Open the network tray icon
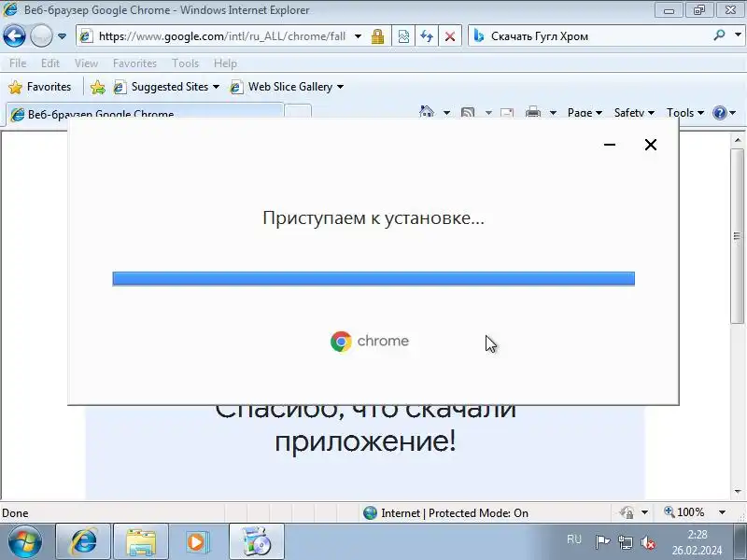Image resolution: width=747 pixels, height=560 pixels. pos(625,541)
